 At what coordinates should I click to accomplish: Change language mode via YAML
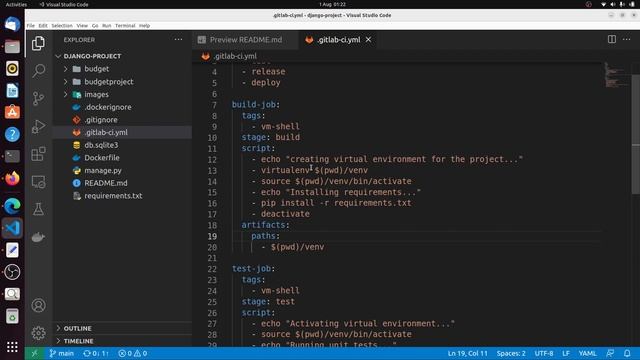(x=587, y=353)
